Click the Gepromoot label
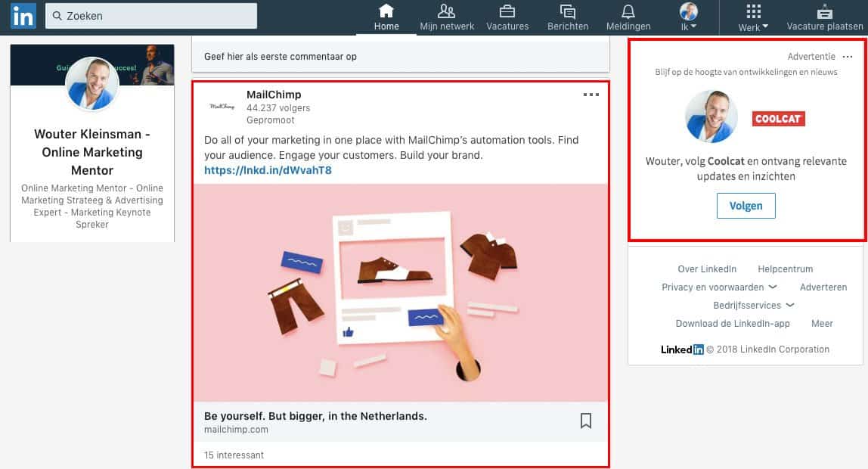 270,120
